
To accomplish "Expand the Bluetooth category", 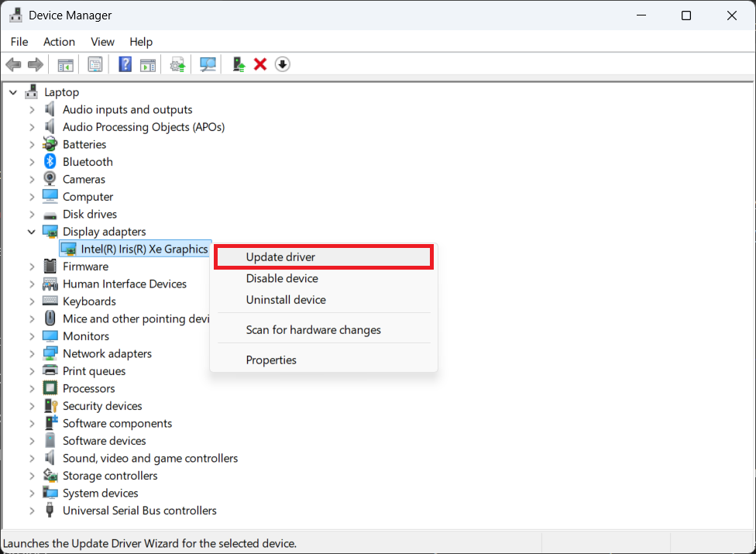I will [x=32, y=162].
